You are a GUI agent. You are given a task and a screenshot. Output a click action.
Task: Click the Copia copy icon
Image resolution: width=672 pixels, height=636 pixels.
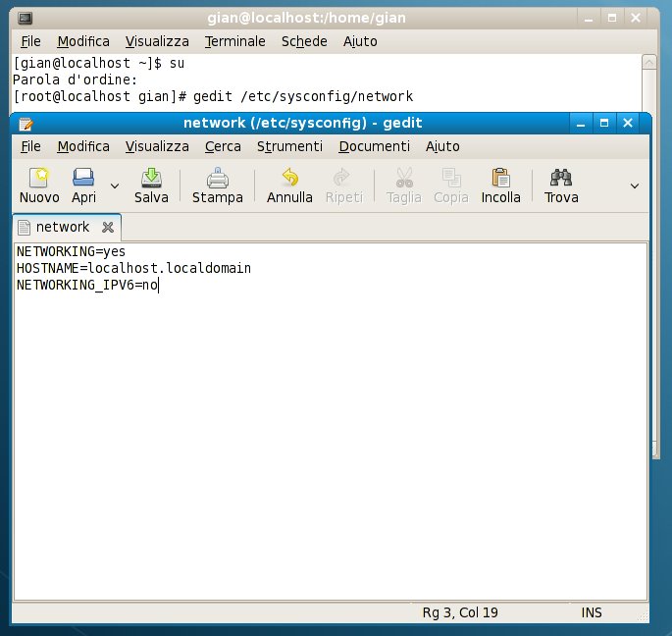tap(451, 178)
